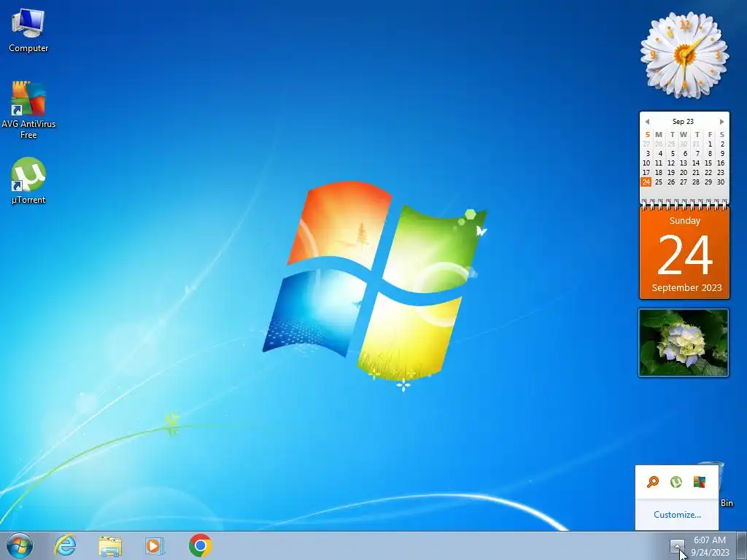The image size is (747, 560).
Task: Select date 18 in the calendar gadget
Action: (x=659, y=172)
